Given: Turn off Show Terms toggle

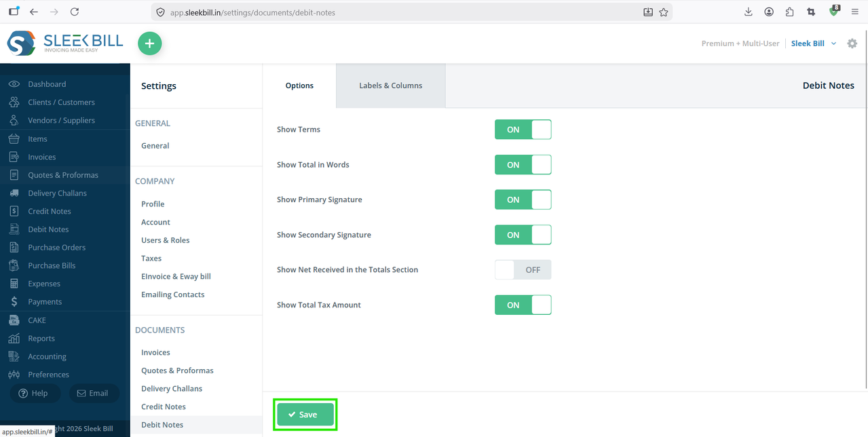Looking at the screenshot, I should pyautogui.click(x=523, y=130).
